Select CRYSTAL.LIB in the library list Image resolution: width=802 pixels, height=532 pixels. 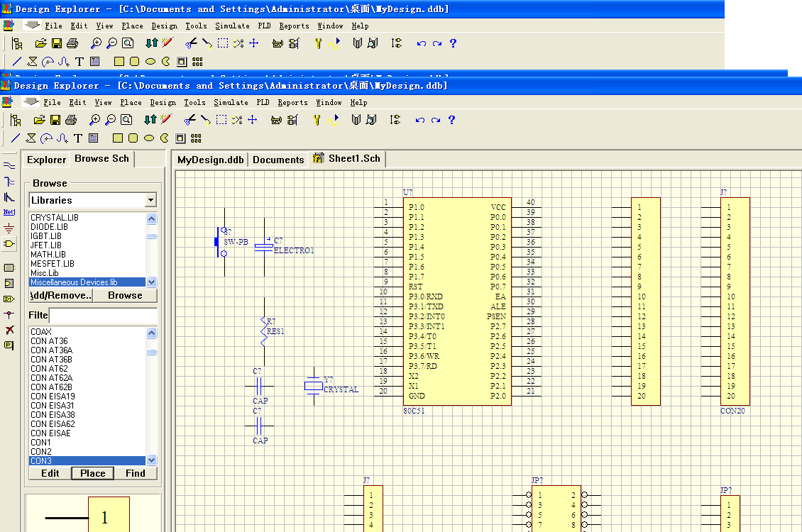point(55,218)
